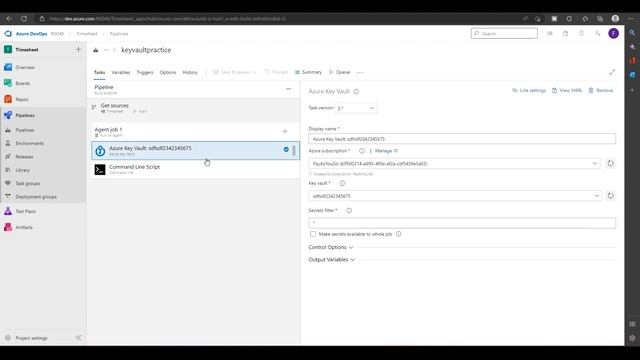
Task: Click View YAML
Action: click(567, 91)
